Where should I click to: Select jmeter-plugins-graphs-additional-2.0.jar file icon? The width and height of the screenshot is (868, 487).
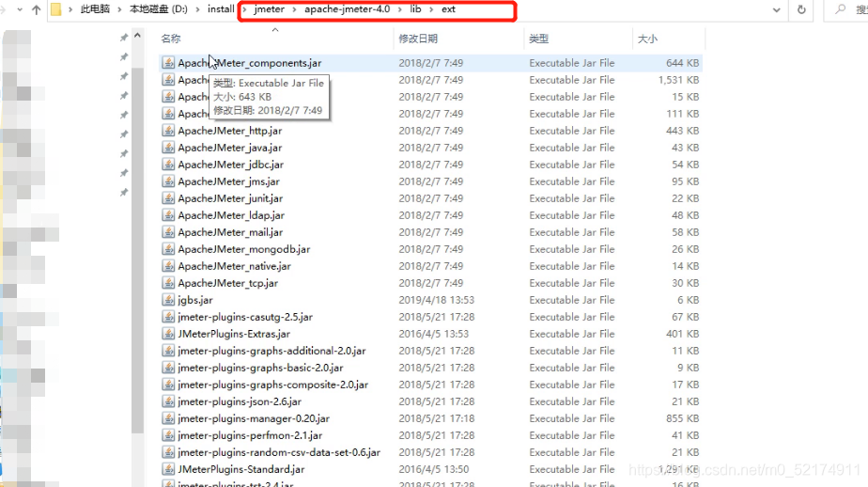point(168,351)
